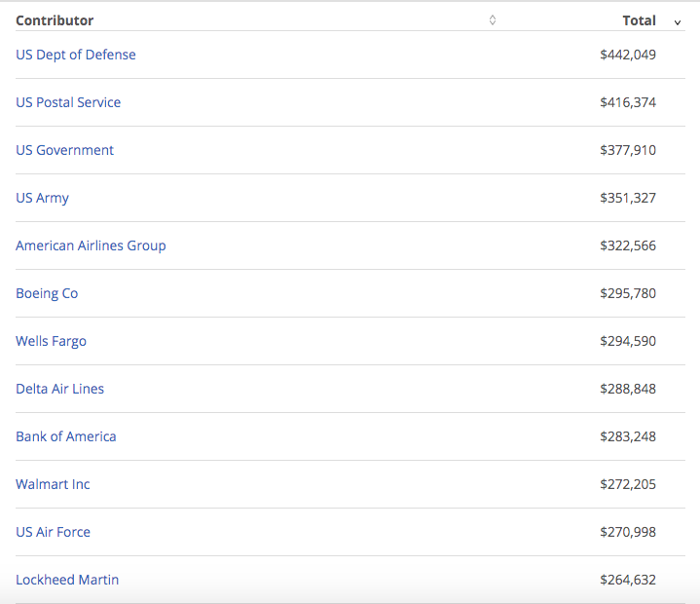Open the US Dept of Defense link
This screenshot has width=700, height=604.
[76, 55]
